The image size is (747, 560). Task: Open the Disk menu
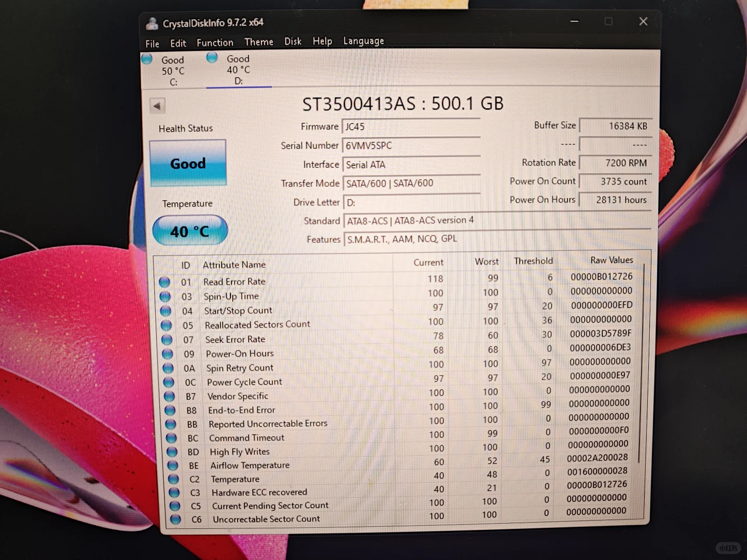[x=293, y=41]
